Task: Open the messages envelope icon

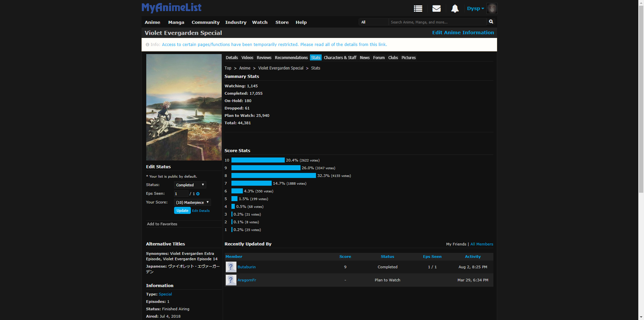Action: 436,9
